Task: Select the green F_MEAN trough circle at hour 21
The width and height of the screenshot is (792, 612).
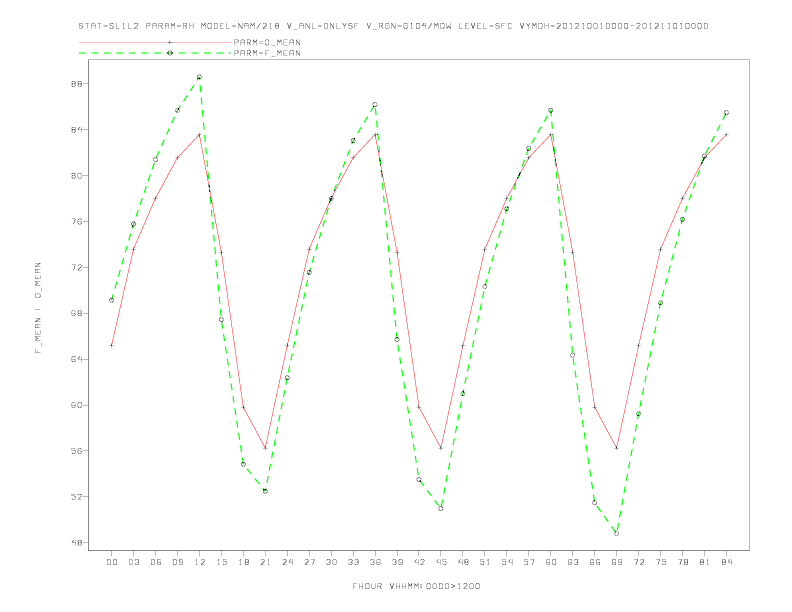Action: pos(265,491)
